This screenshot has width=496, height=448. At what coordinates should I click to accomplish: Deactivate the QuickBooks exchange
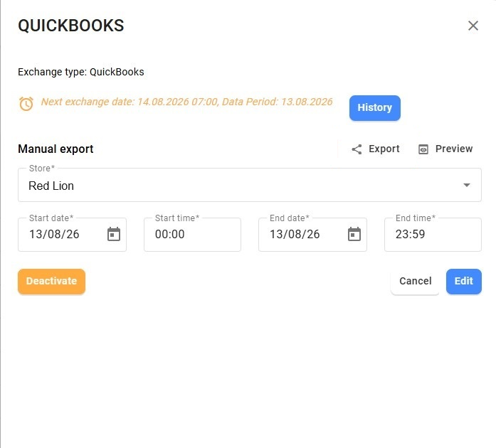pyautogui.click(x=51, y=282)
